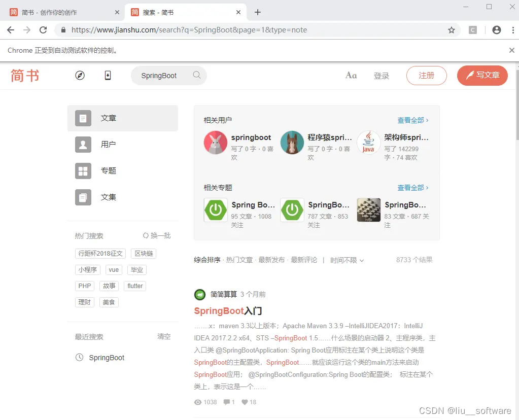
Task: Open the SpringBoot入门 article title
Action: (x=228, y=311)
